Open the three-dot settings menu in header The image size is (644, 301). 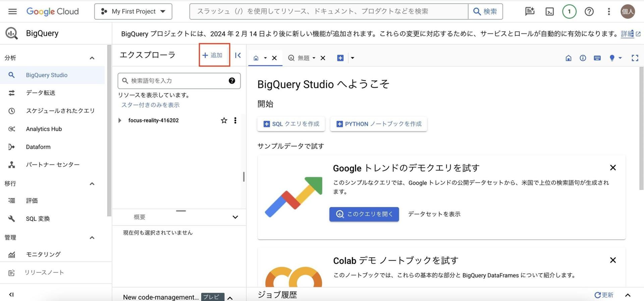[609, 12]
